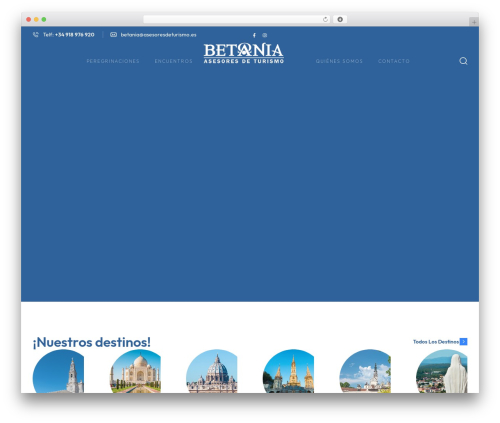
Task: Click the email envelope icon in top bar
Action: (x=113, y=35)
